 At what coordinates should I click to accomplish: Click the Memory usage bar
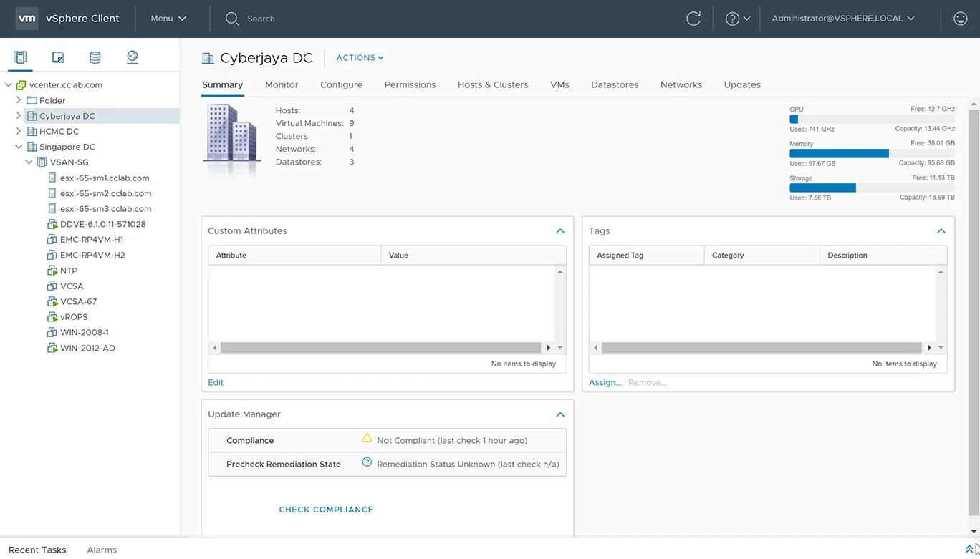coord(872,153)
